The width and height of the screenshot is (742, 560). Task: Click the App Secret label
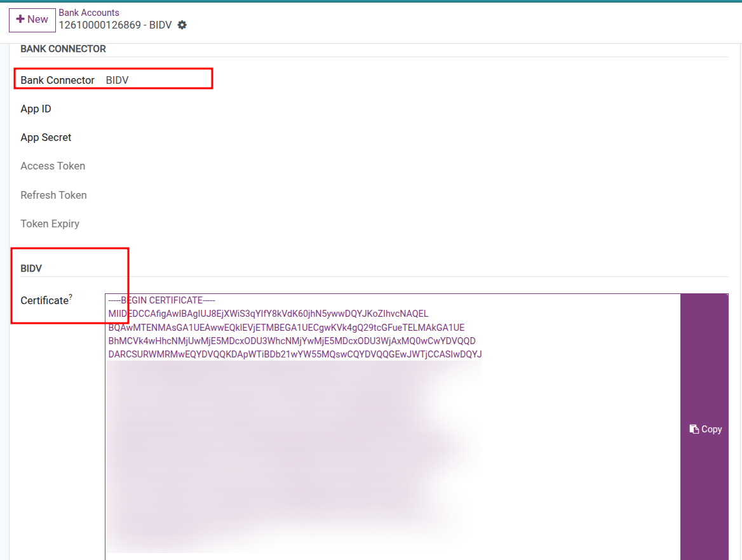[x=46, y=138]
